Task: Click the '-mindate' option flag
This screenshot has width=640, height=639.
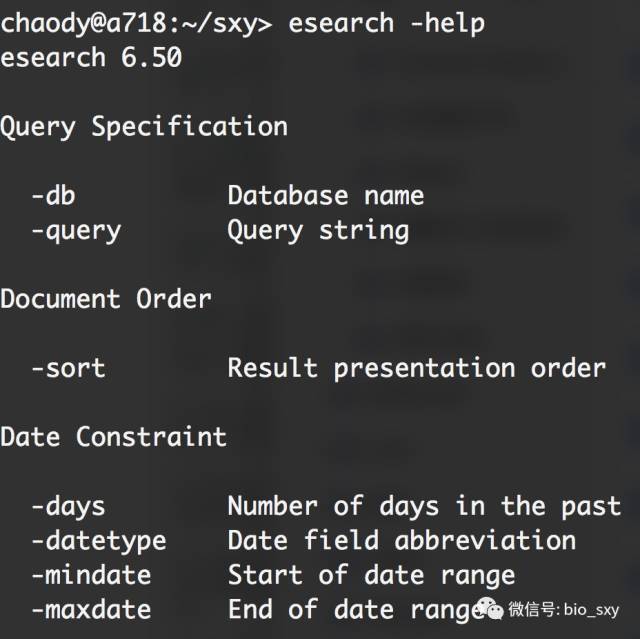Action: point(91,575)
